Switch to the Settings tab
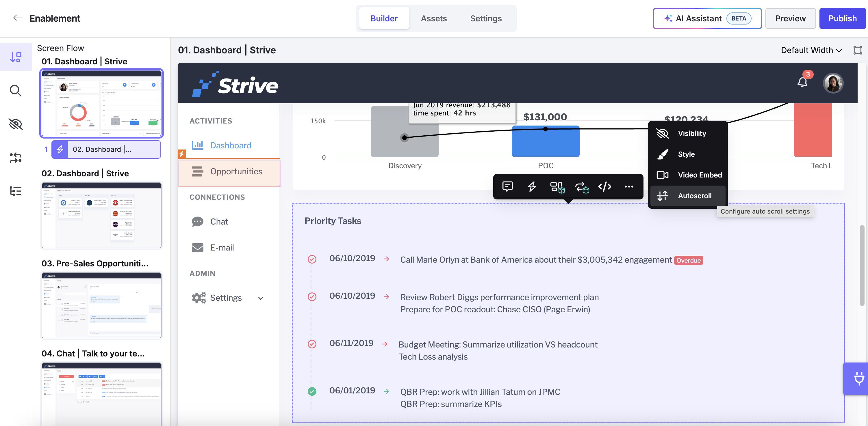This screenshot has width=868, height=426. point(486,18)
